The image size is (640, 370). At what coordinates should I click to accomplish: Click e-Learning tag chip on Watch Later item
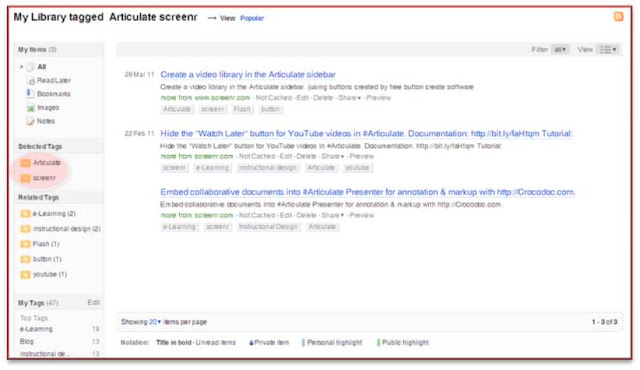coord(212,168)
